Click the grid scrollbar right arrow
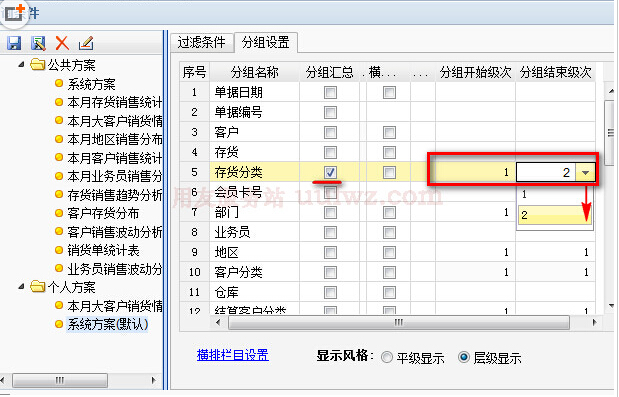The image size is (619, 397). coord(595,323)
